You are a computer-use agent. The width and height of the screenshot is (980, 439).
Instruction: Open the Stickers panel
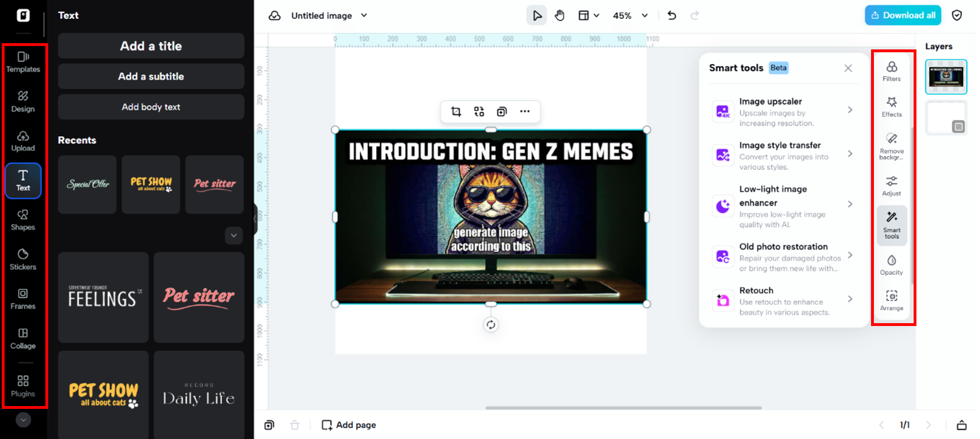(23, 259)
